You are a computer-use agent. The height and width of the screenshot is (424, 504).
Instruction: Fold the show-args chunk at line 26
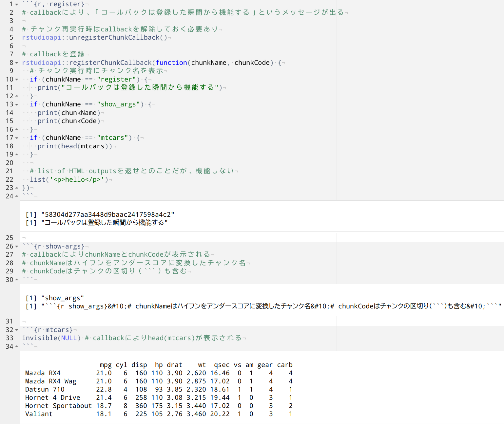click(x=17, y=247)
